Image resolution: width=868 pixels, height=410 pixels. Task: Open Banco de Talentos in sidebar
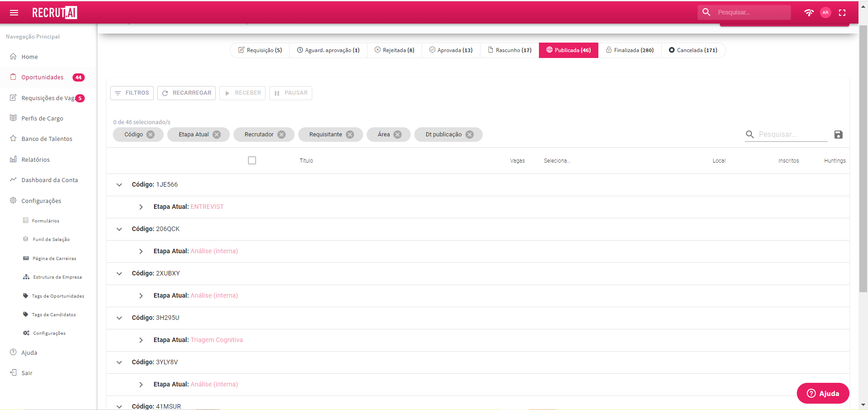(x=47, y=139)
